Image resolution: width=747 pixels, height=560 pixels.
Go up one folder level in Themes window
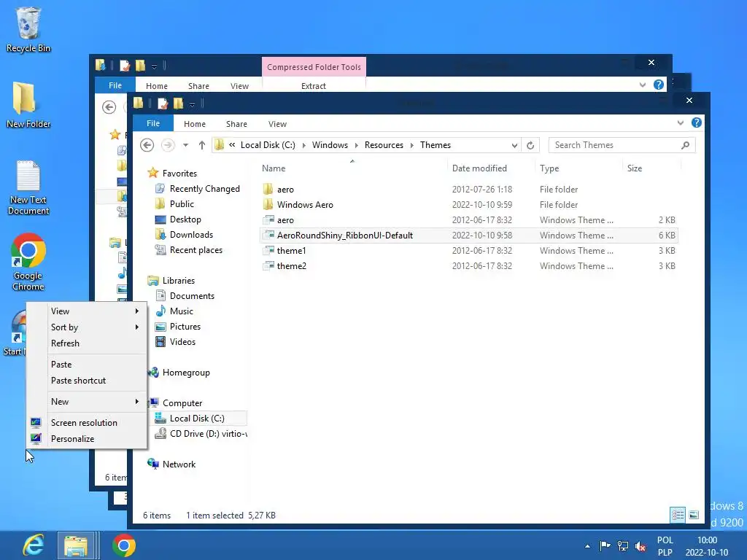coord(202,145)
